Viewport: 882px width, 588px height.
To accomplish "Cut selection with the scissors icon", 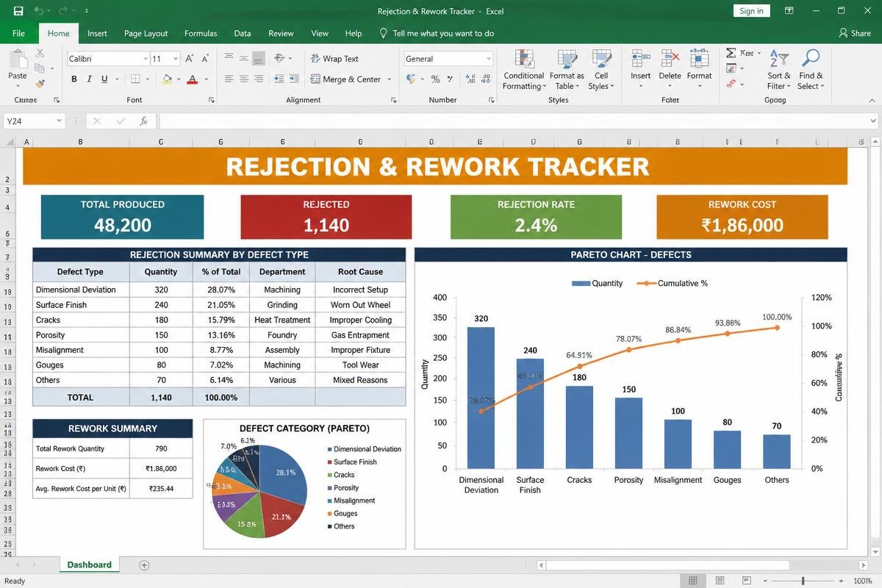I will tap(40, 54).
